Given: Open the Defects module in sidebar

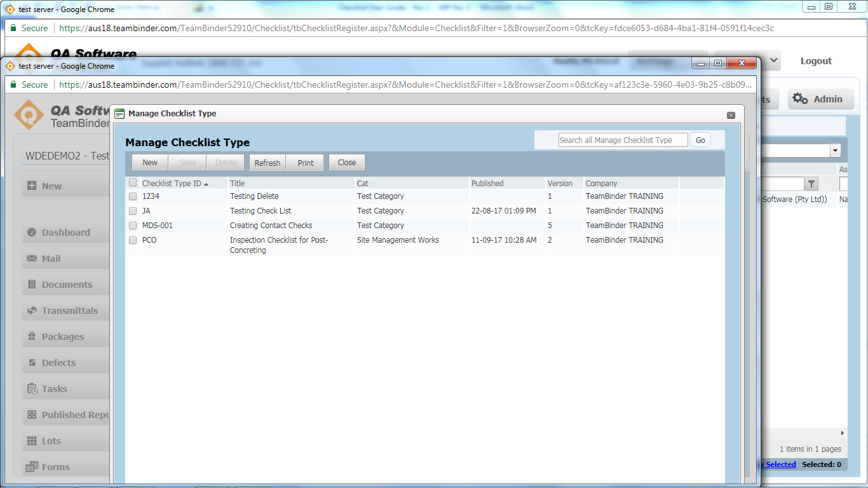Looking at the screenshot, I should click(x=65, y=363).
